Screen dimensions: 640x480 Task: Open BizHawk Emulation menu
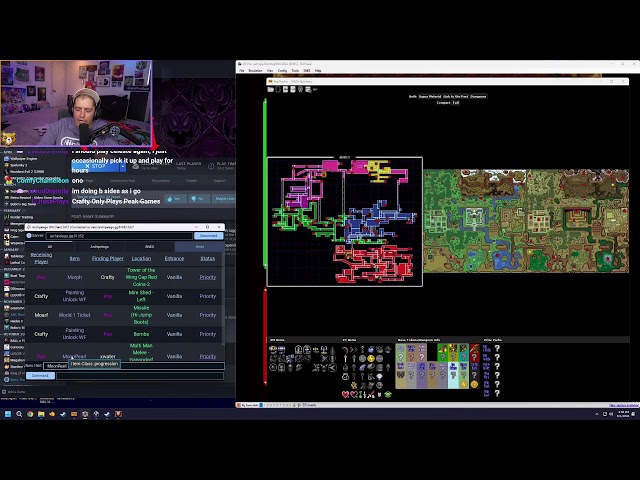coord(256,71)
